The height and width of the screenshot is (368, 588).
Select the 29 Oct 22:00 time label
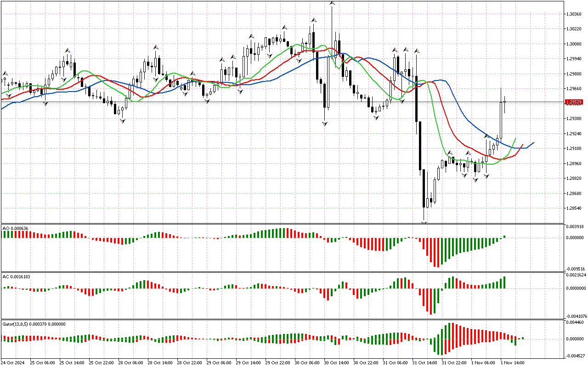click(279, 362)
